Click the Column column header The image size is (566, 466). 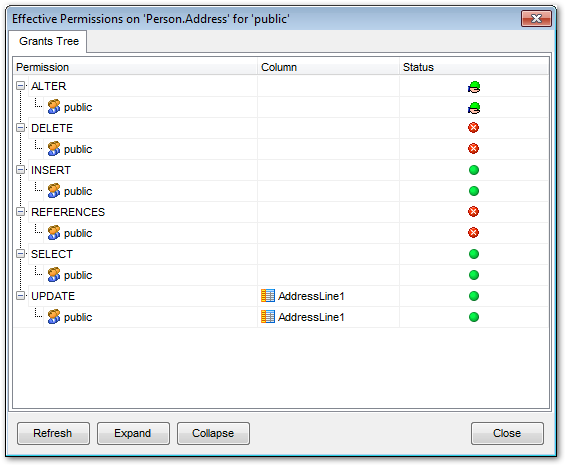328,67
